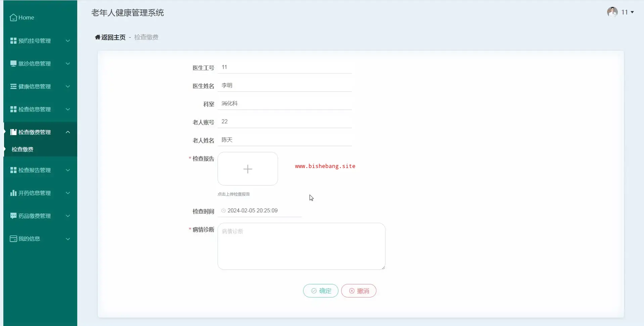Open the 药品缴费管理 menu label
Viewport: 644px width, 326px height.
point(35,216)
